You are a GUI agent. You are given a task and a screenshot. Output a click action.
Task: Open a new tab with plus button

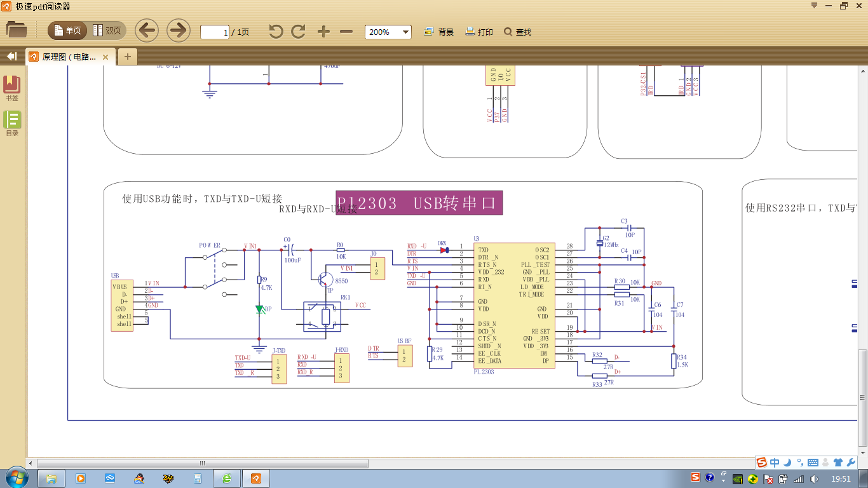coord(127,57)
